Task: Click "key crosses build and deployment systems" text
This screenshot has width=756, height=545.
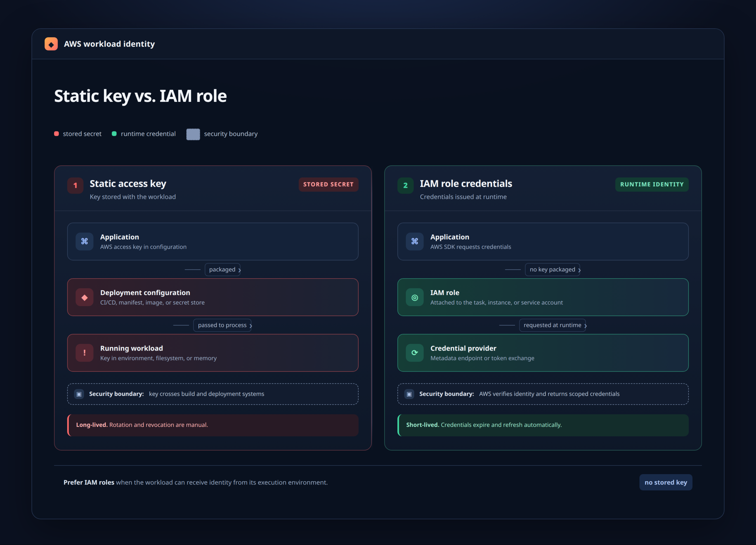Action: point(207,394)
